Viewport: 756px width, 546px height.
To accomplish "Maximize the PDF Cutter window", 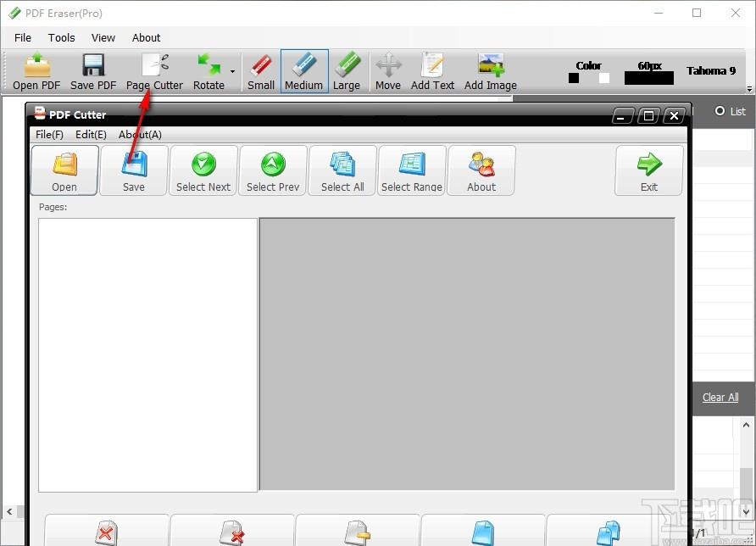I will pos(648,116).
